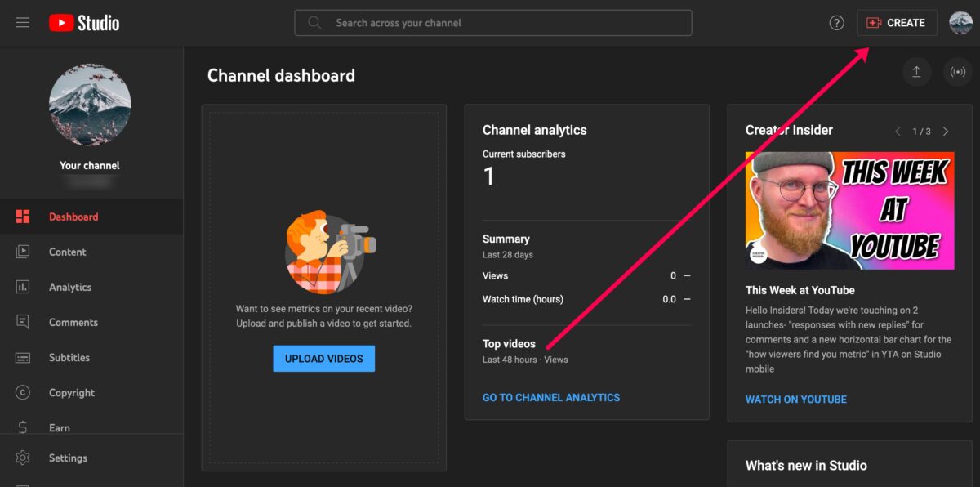Open Settings from the sidebar
Screen dimensions: 980x487
click(91, 458)
